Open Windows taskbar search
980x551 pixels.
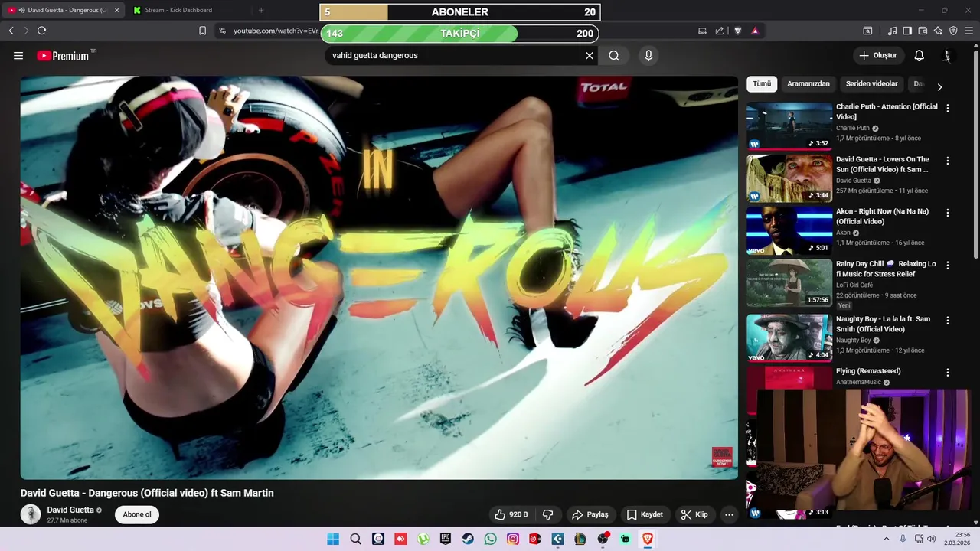(355, 539)
